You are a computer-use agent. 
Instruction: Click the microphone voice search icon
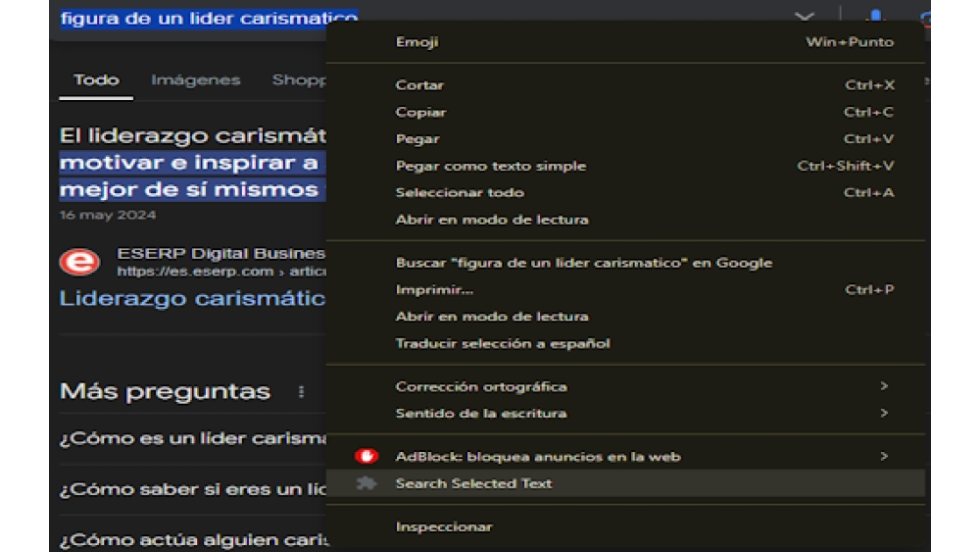click(875, 17)
